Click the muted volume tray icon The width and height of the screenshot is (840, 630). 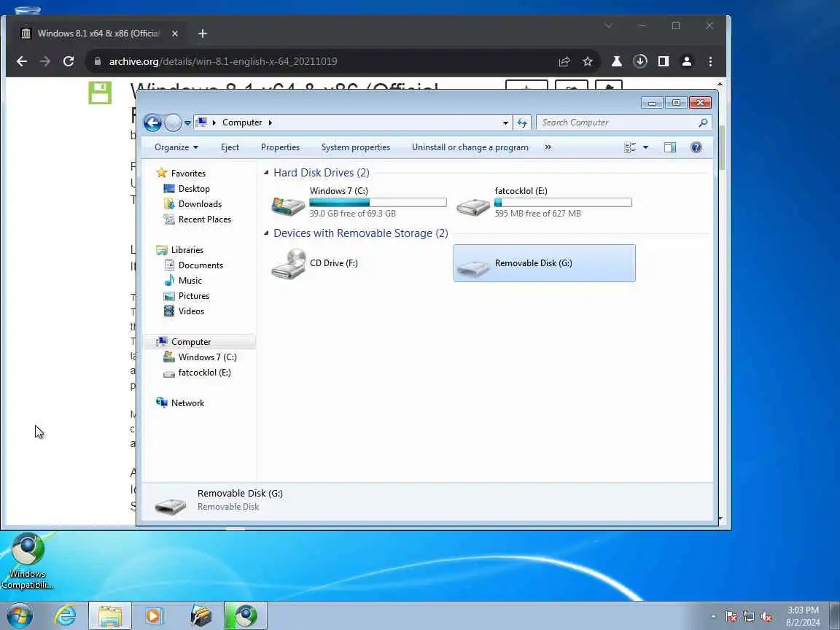pos(766,617)
